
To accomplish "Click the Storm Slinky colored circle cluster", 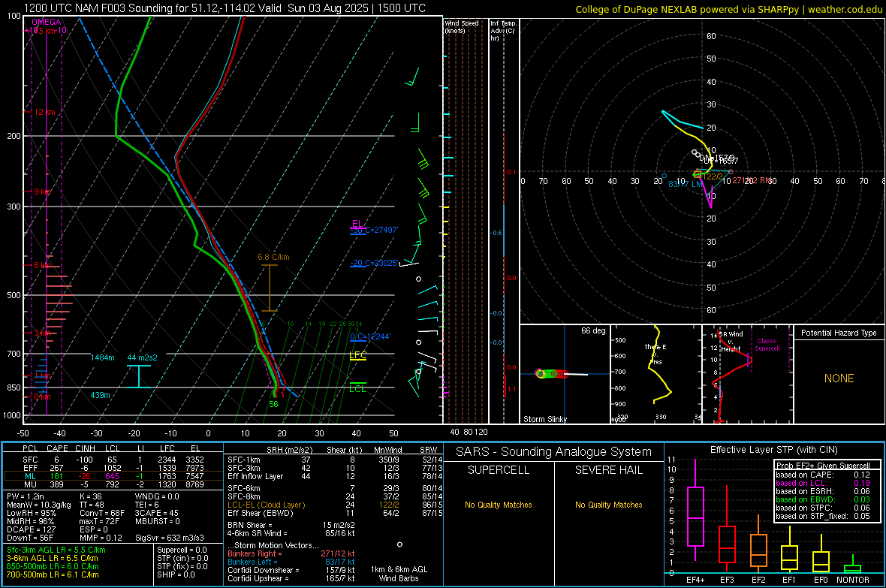I will tap(551, 374).
